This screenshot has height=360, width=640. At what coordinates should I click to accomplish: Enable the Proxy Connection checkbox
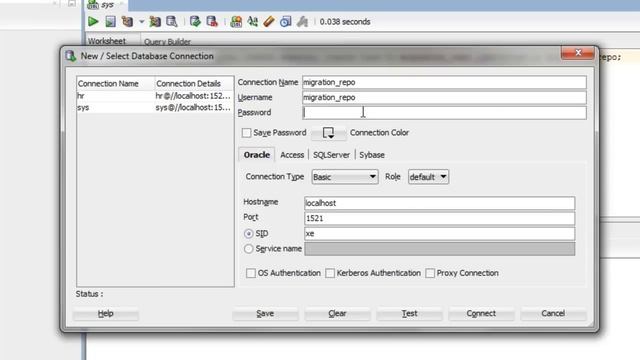[x=430, y=273]
